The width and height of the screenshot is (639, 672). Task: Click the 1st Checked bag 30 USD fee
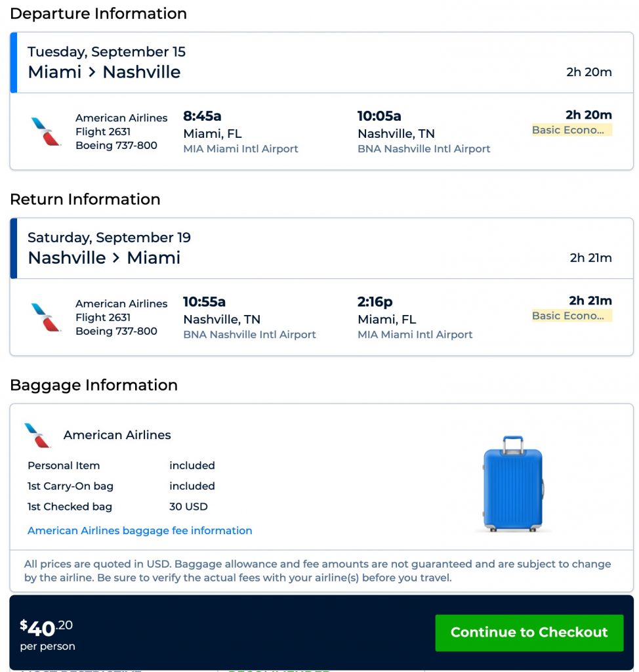(188, 507)
